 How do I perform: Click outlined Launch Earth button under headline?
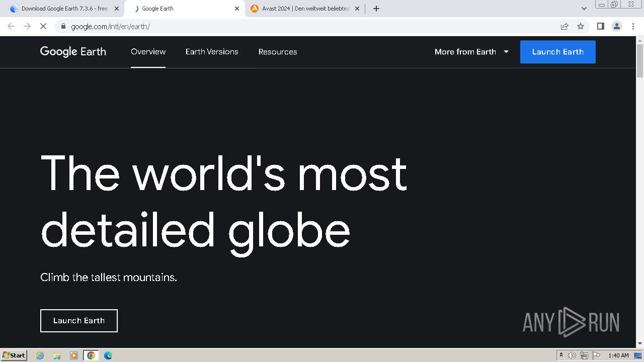79,321
